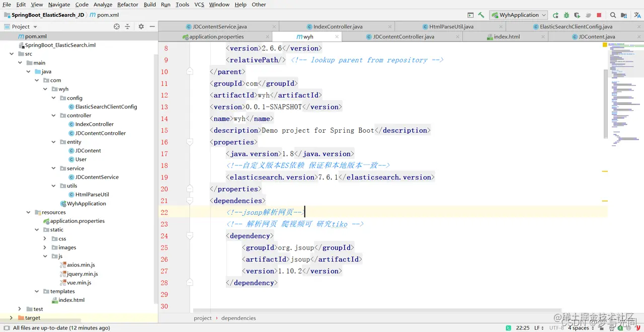Collapse the controller package
Screen dimensions: 644x332
click(x=54, y=115)
